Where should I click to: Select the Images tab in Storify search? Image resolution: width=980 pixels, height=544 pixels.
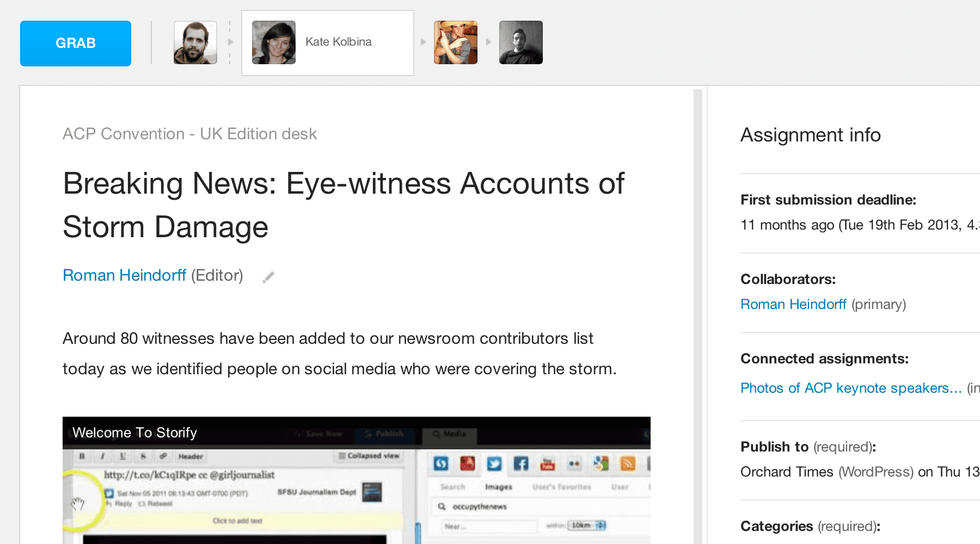click(498, 487)
